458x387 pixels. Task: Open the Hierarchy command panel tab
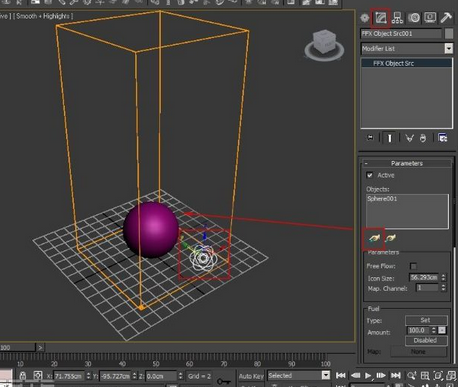397,18
